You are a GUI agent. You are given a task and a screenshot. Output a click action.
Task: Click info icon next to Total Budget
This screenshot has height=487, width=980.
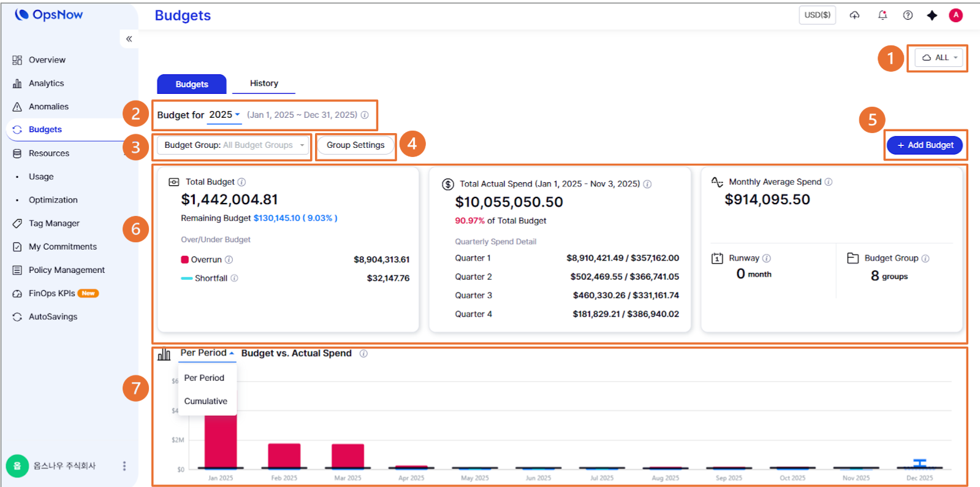(x=241, y=182)
